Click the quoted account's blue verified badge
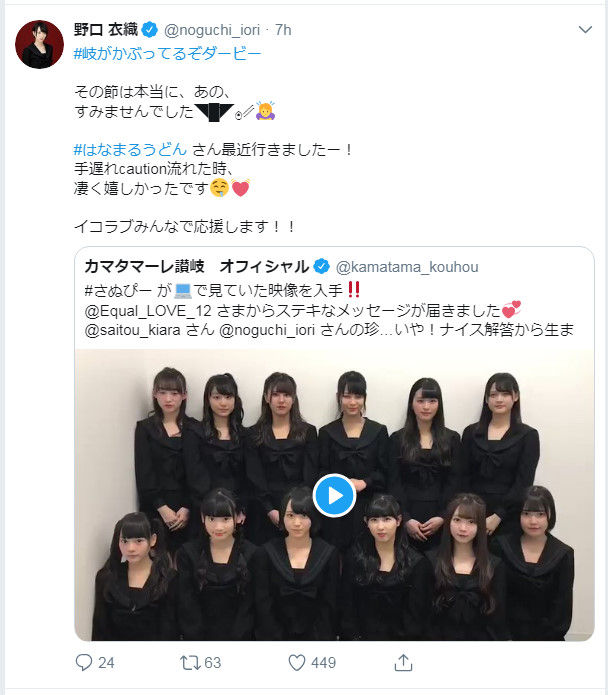Image resolution: width=608 pixels, height=695 pixels. point(321,266)
